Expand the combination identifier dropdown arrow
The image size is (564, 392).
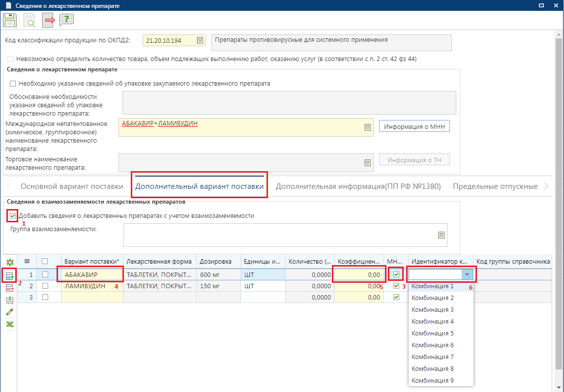[467, 275]
